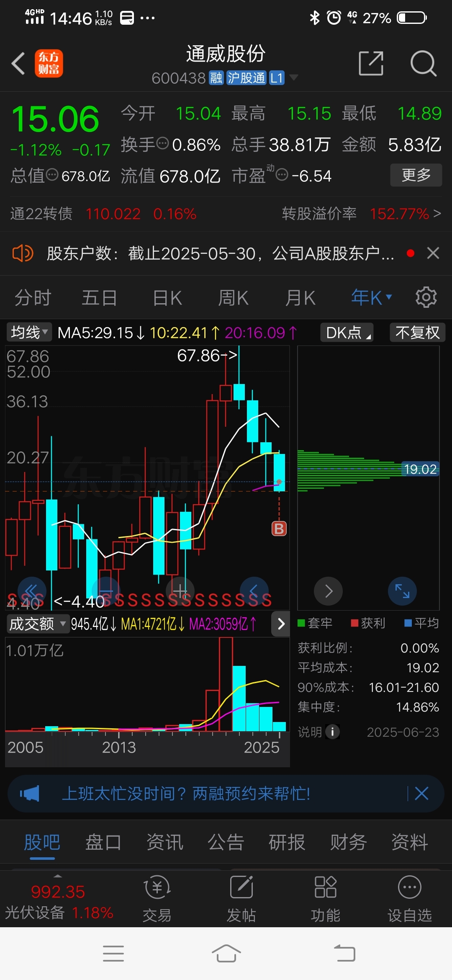Tap the 融 margin badge
452x980 pixels.
point(216,78)
